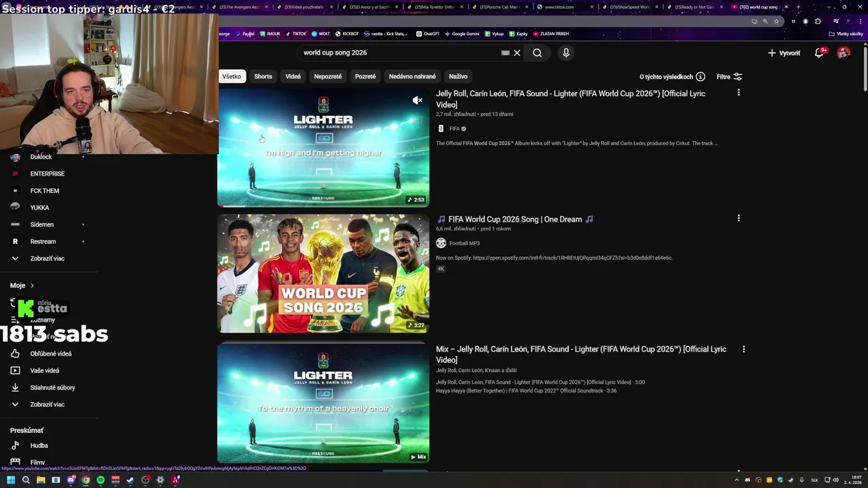This screenshot has width=868, height=488.
Task: Open the Filtre filters panel
Action: [x=729, y=77]
